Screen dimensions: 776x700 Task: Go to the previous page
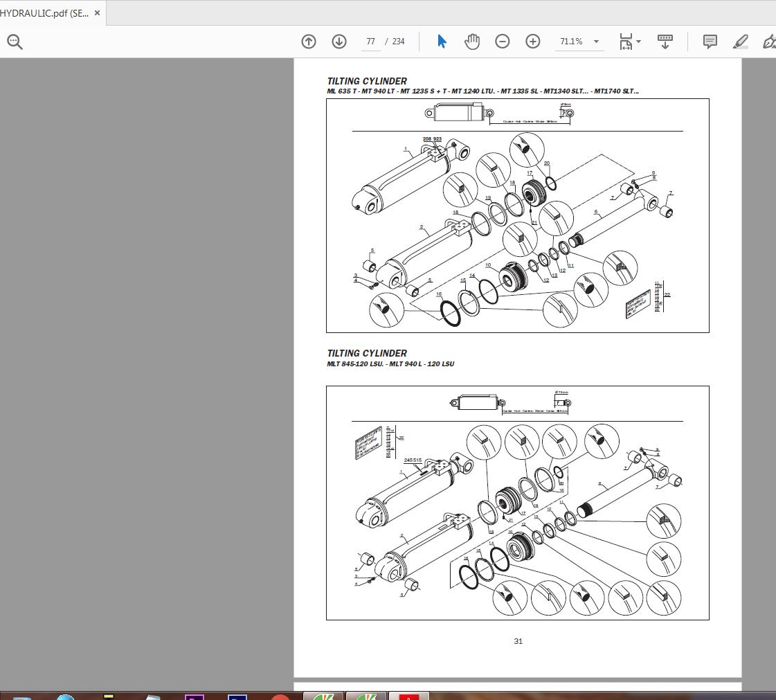(x=309, y=42)
